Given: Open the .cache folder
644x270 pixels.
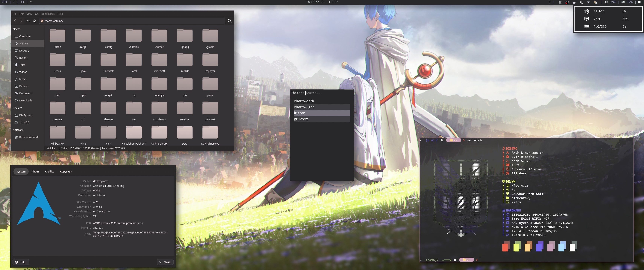Looking at the screenshot, I should pyautogui.click(x=57, y=38).
